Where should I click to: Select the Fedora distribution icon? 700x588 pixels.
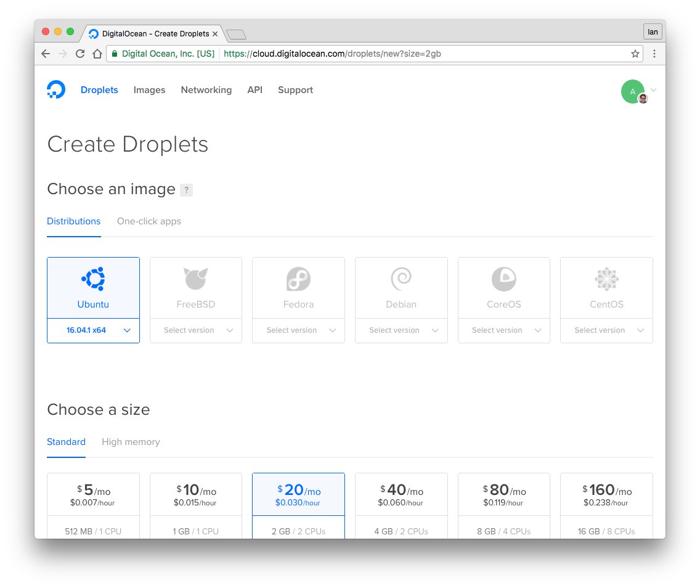298,279
